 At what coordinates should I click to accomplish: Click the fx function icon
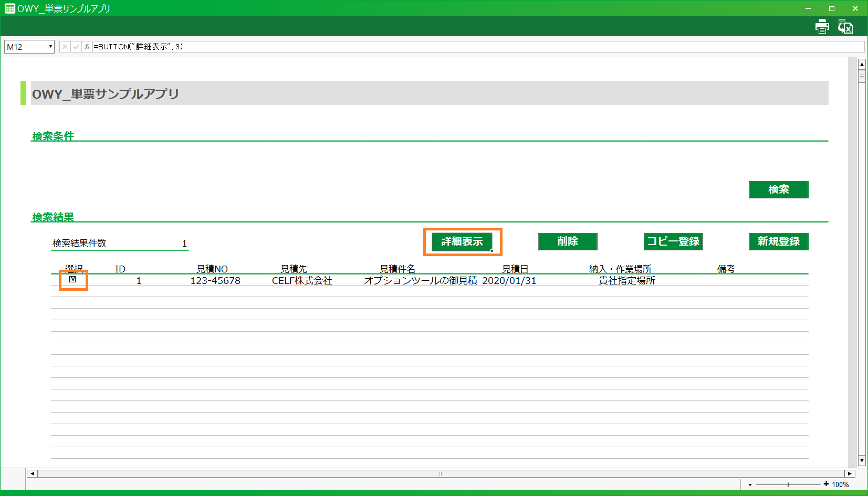[87, 47]
